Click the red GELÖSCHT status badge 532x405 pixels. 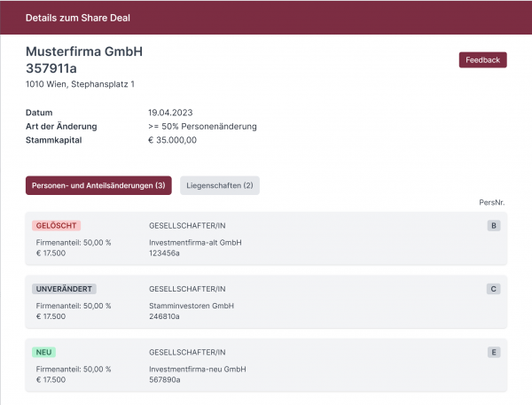tap(56, 225)
